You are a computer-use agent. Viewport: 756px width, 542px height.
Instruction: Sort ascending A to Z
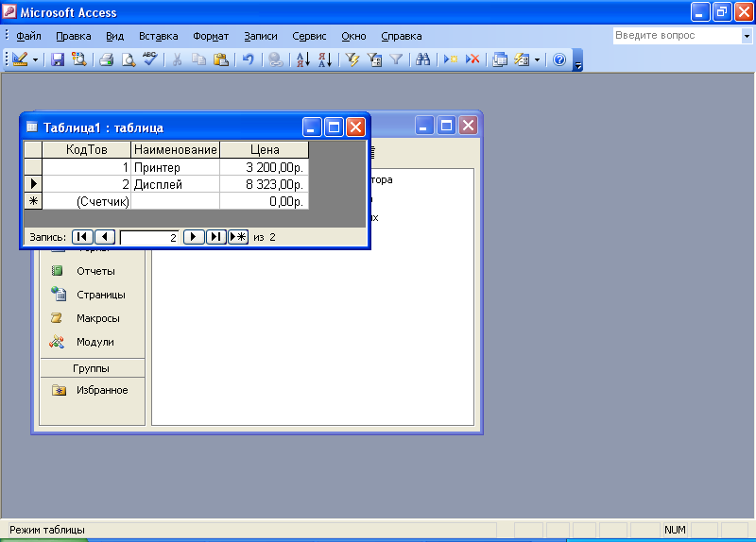coord(302,59)
